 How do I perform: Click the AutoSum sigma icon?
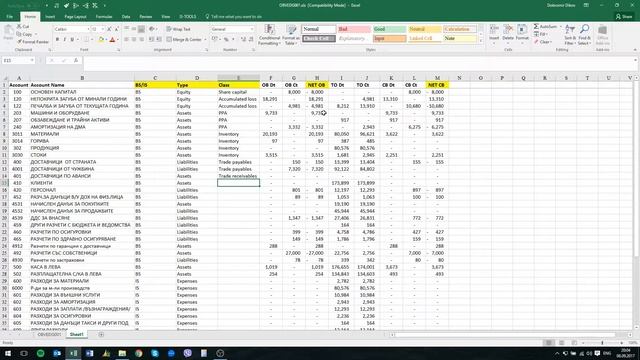click(x=536, y=27)
